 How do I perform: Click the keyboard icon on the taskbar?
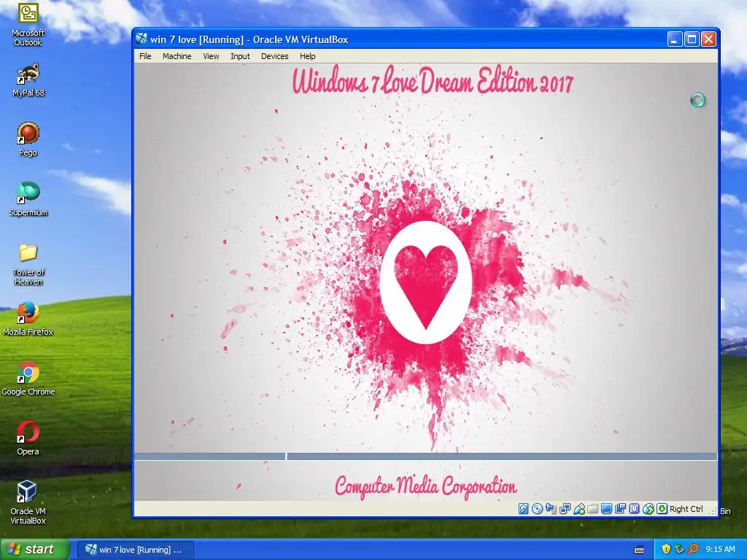pyautogui.click(x=639, y=550)
